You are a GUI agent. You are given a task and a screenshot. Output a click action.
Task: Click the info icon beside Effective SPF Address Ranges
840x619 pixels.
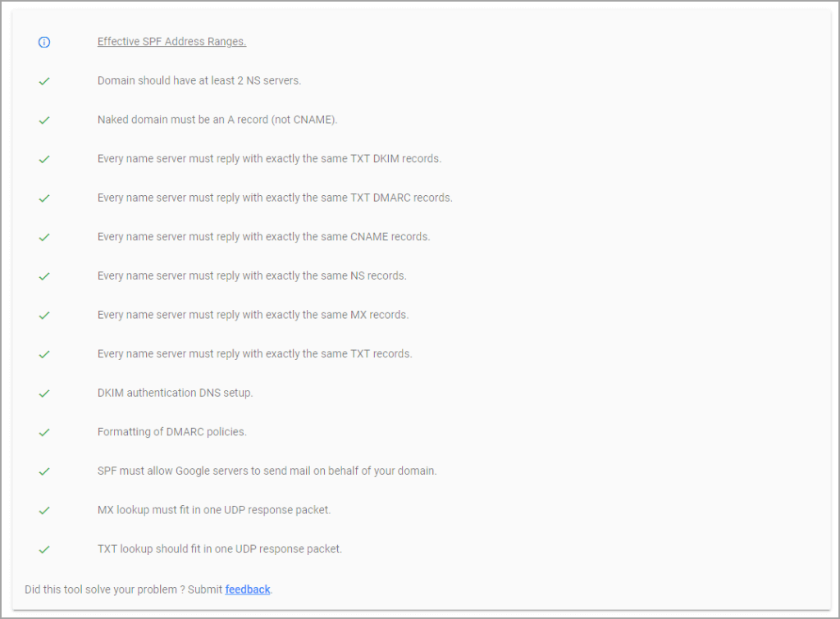[44, 42]
